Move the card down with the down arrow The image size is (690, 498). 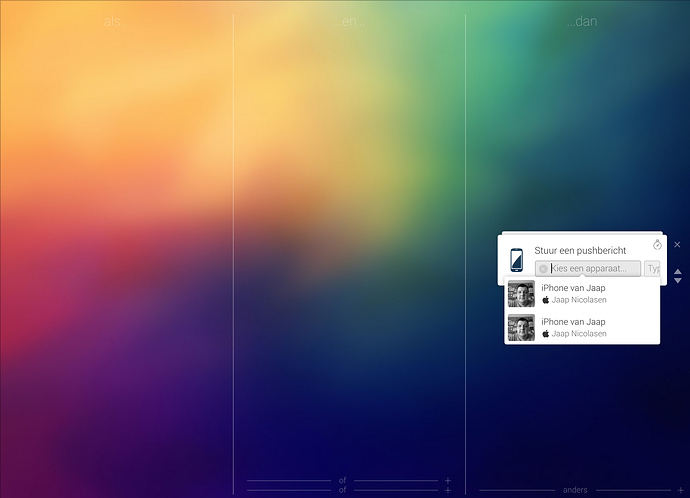(678, 280)
